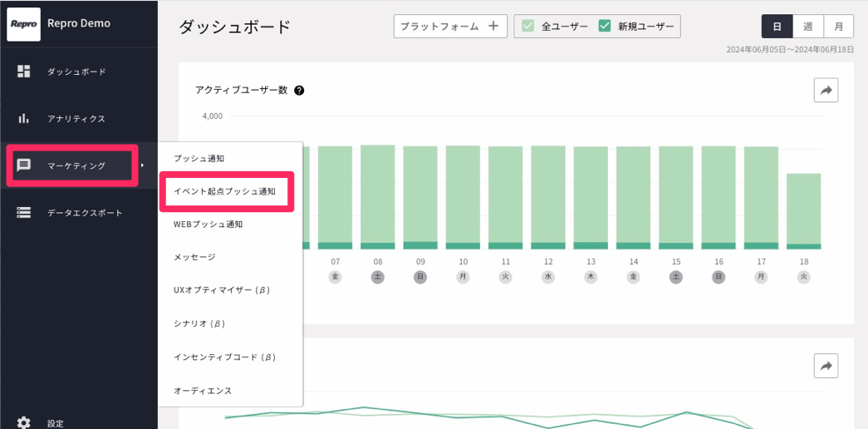Click the bar for date 10
The height and width of the screenshot is (429, 868).
coord(463,197)
